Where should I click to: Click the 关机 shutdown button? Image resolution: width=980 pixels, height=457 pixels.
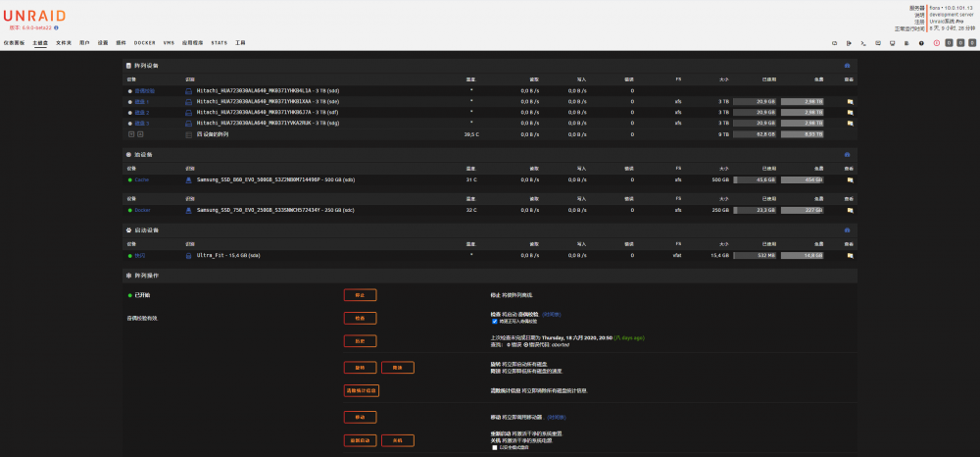coord(398,440)
